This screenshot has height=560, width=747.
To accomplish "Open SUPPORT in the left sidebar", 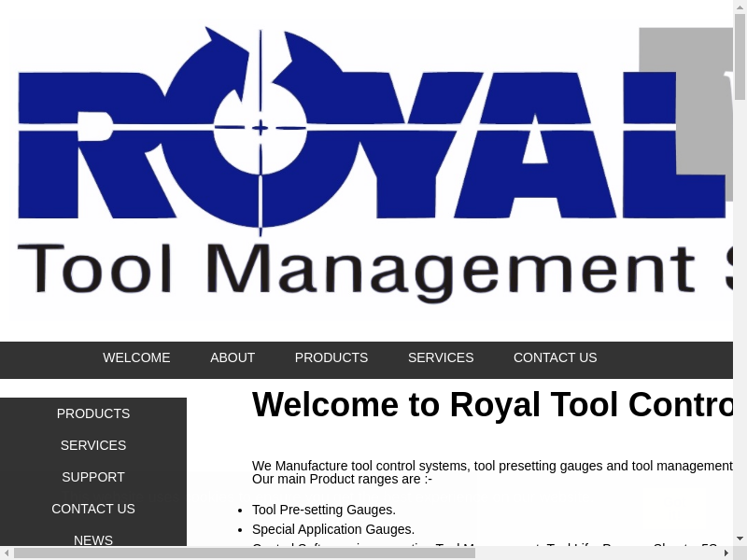I will 93,477.
